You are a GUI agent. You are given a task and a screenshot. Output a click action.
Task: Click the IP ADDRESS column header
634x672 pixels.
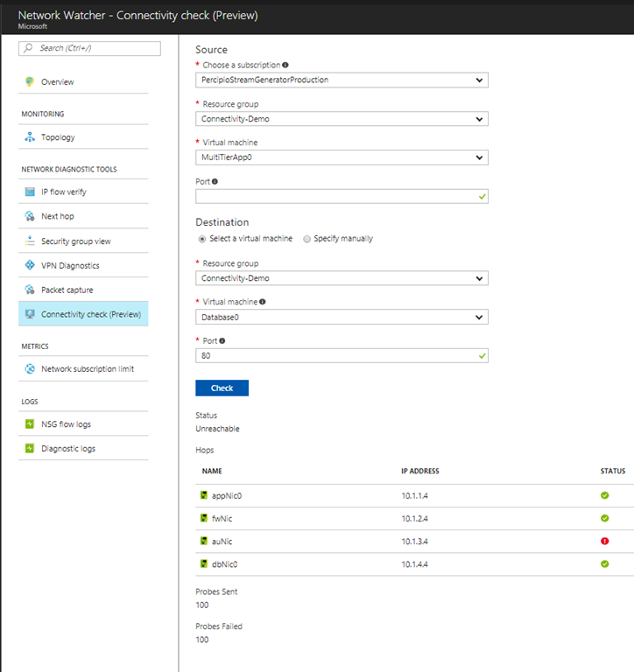point(420,471)
